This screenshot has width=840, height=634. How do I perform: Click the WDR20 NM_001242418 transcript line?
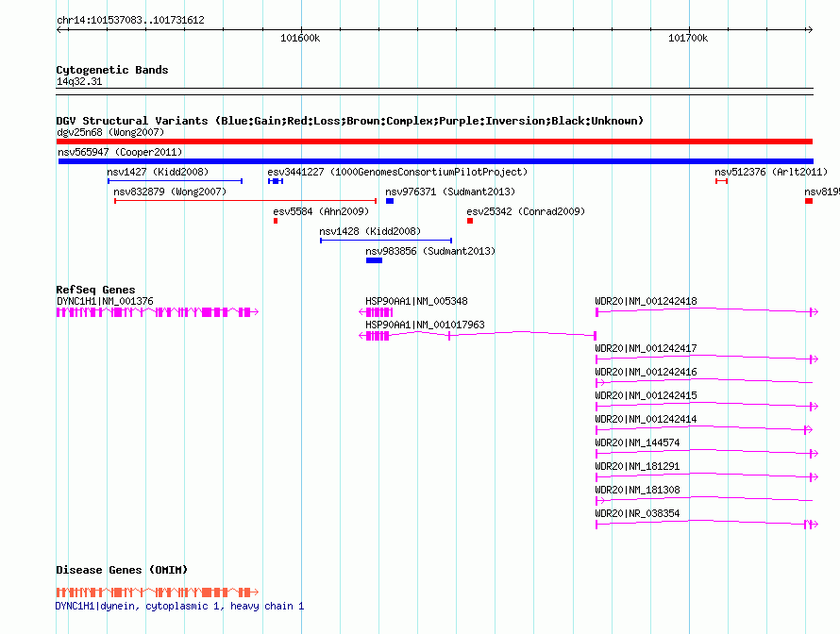(707, 311)
